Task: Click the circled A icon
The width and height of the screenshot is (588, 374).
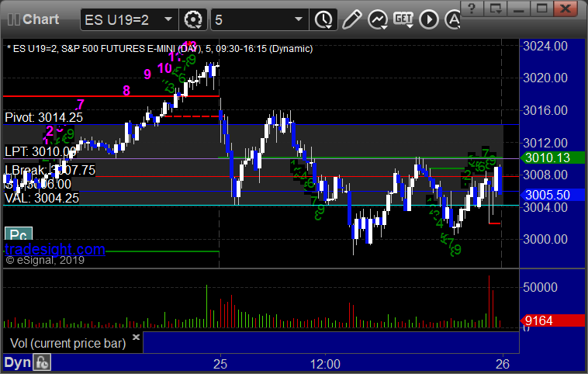Action: (452, 19)
